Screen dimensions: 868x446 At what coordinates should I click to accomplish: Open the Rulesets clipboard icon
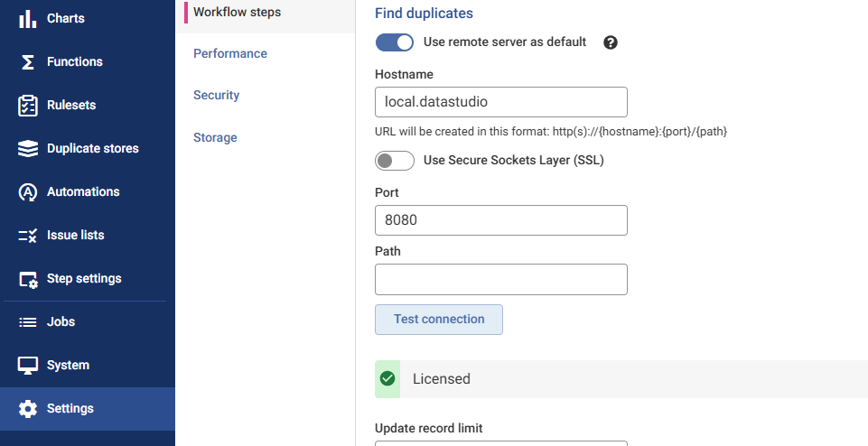point(28,105)
